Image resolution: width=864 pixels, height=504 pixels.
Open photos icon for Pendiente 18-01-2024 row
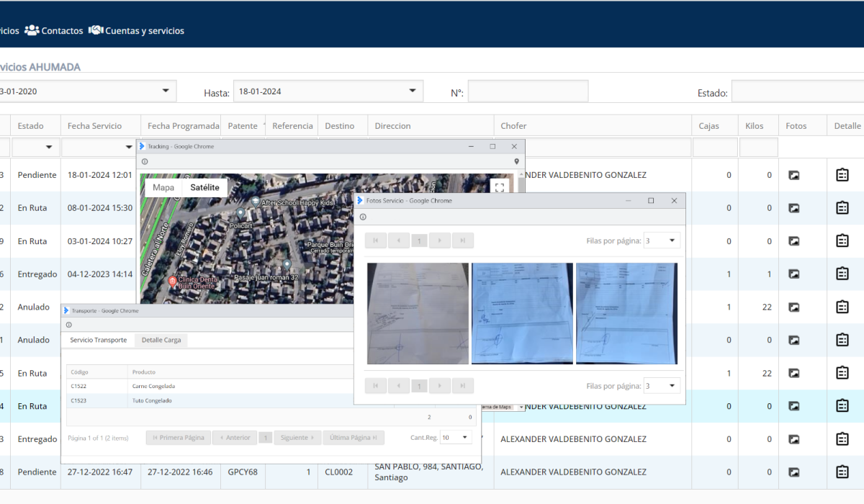point(794,175)
